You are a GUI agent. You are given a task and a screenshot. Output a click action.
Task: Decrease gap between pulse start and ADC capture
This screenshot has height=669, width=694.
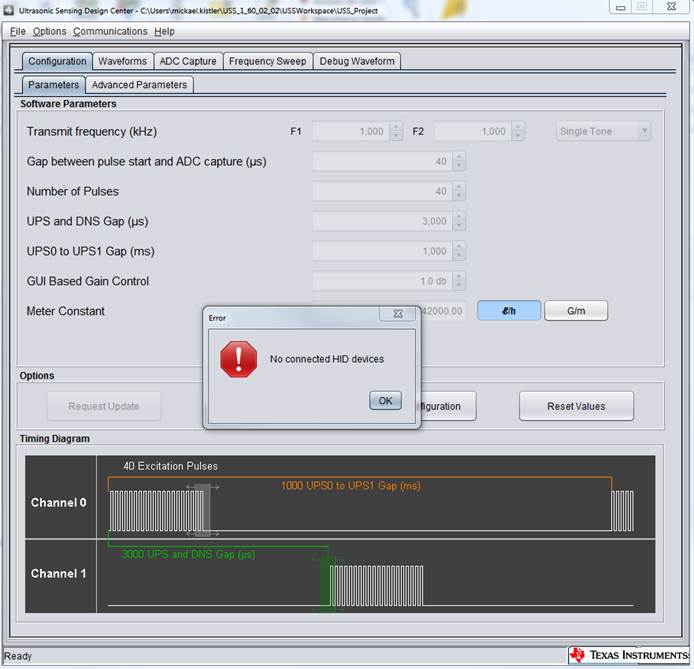pyautogui.click(x=459, y=166)
